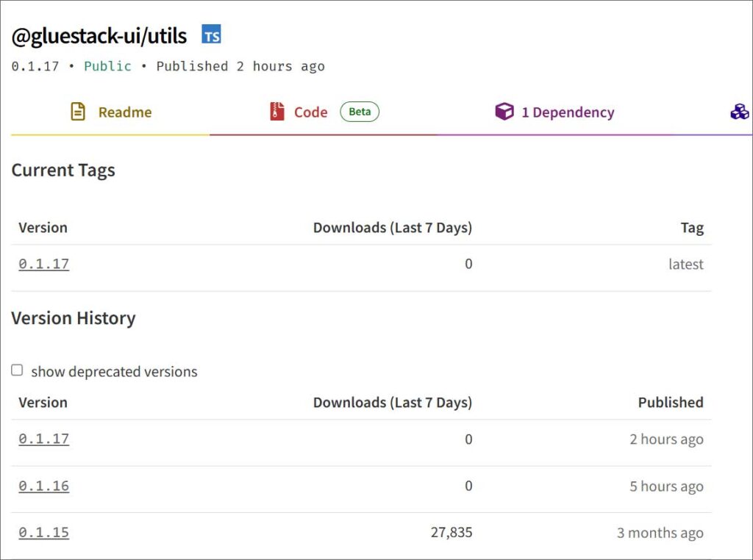This screenshot has width=753, height=560.
Task: Click the 'latest' tag text
Action: [685, 264]
